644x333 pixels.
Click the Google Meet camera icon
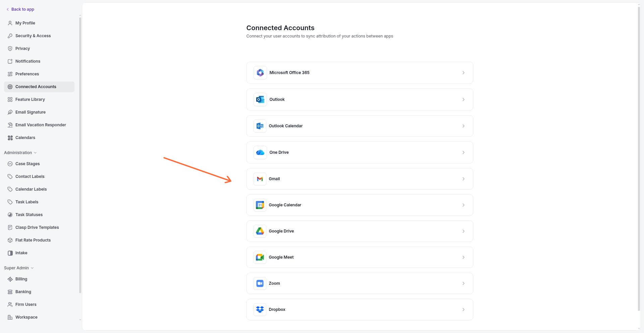pos(260,257)
